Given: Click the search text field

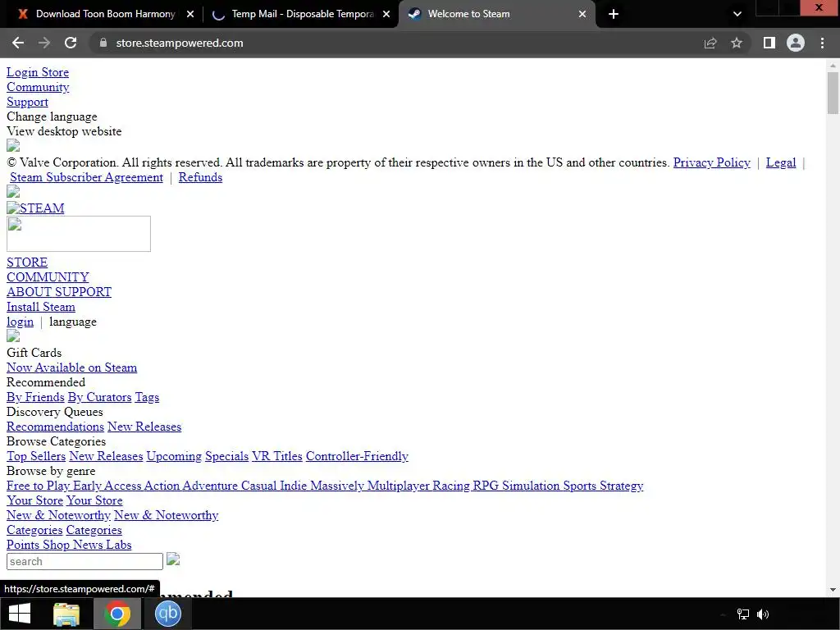Looking at the screenshot, I should tap(84, 561).
